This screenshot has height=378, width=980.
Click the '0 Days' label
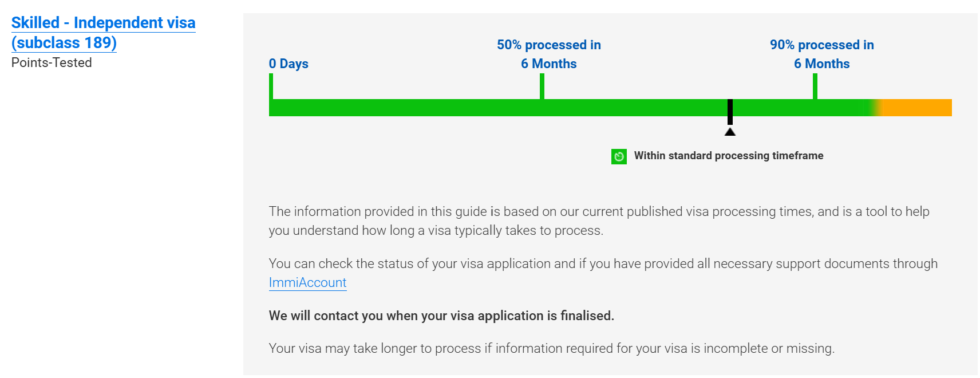tap(289, 64)
